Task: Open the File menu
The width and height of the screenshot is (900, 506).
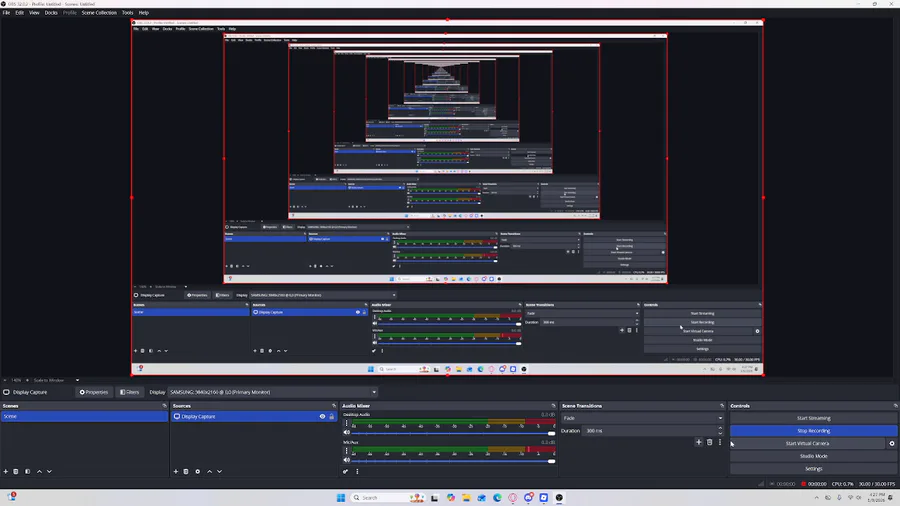Action: tap(6, 13)
